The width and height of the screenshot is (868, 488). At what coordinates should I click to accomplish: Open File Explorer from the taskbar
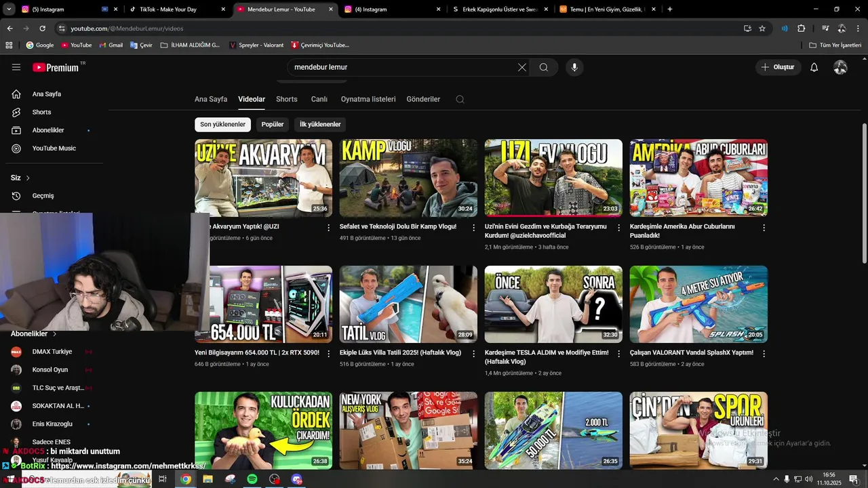208,479
